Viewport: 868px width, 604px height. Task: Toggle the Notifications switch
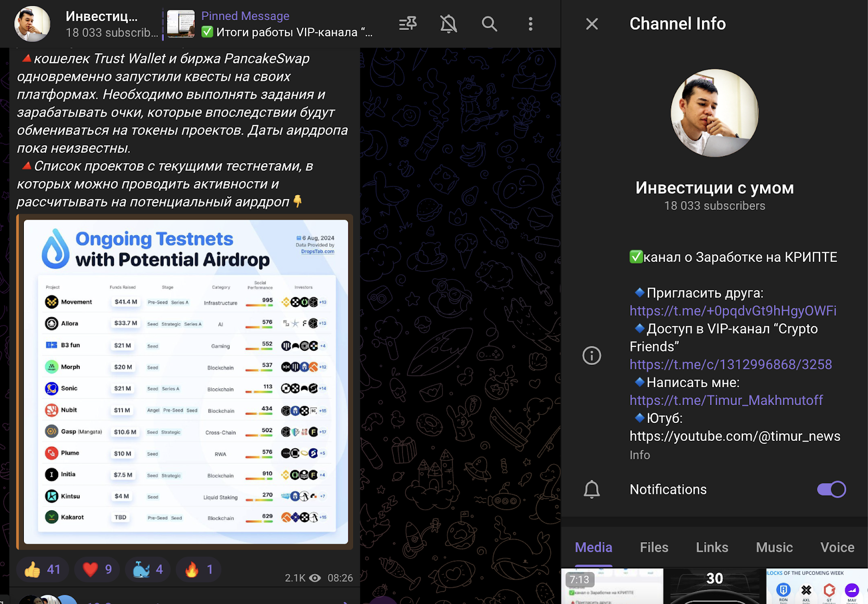click(x=832, y=490)
